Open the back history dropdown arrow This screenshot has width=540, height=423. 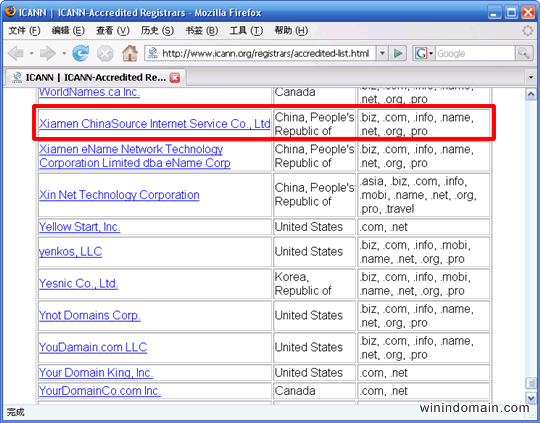point(31,53)
